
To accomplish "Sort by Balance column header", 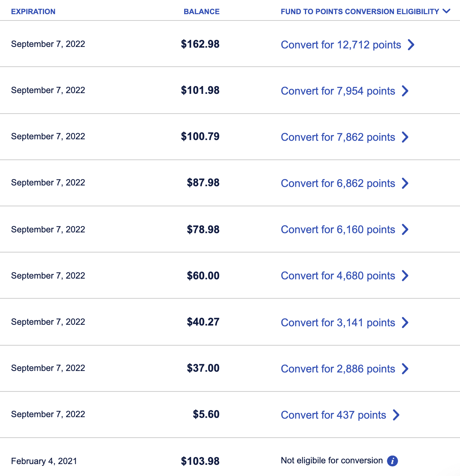I will 201,12.
